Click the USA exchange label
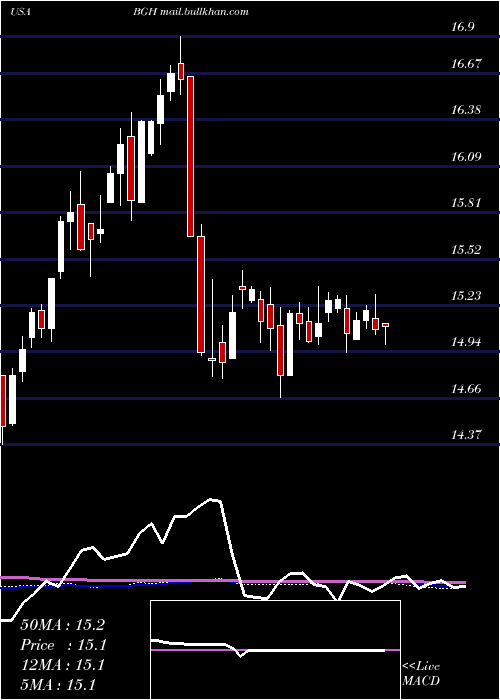The image size is (500, 700). click(x=20, y=12)
